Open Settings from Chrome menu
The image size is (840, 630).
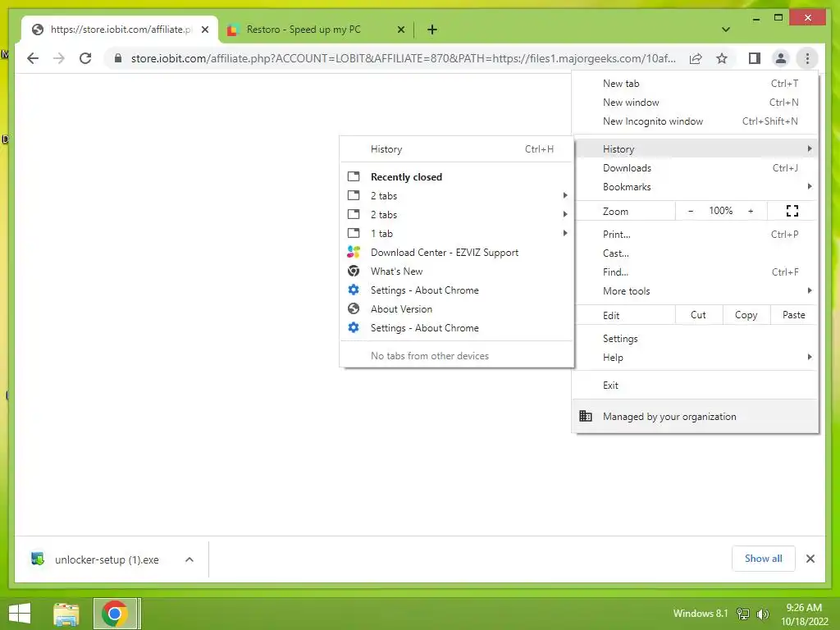click(x=696, y=339)
